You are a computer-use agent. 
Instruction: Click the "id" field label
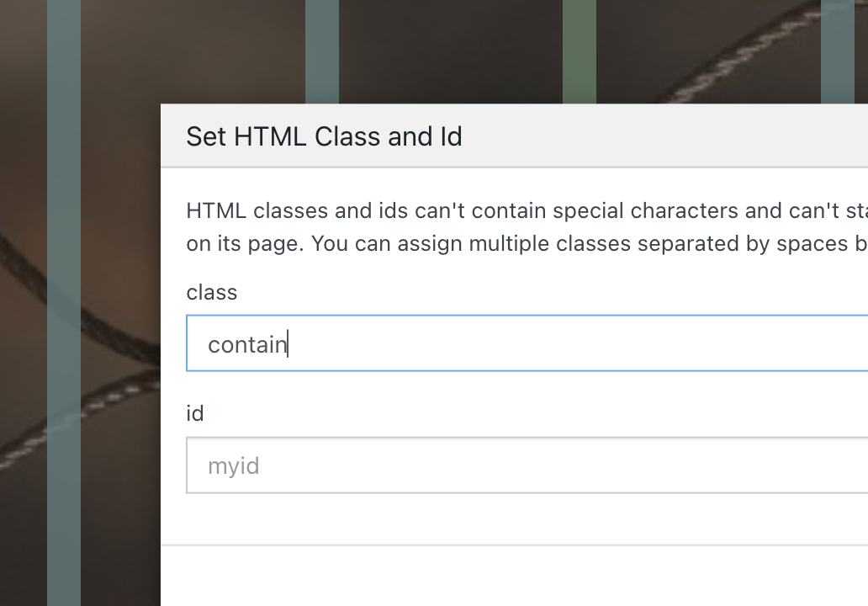195,413
